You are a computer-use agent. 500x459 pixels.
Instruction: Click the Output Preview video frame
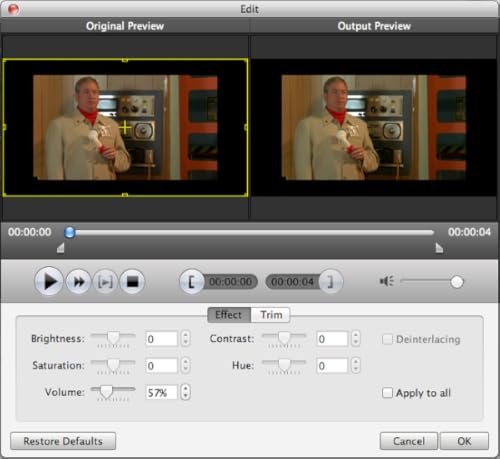374,127
